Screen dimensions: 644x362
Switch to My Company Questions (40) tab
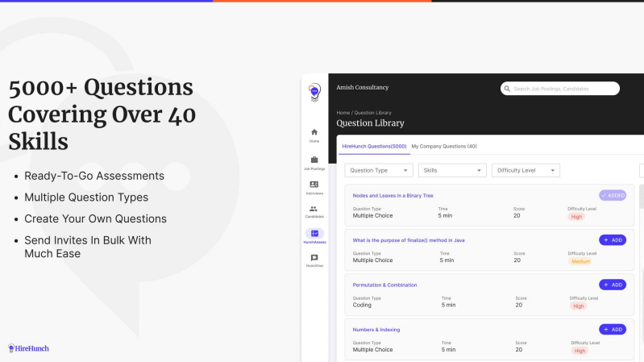444,146
